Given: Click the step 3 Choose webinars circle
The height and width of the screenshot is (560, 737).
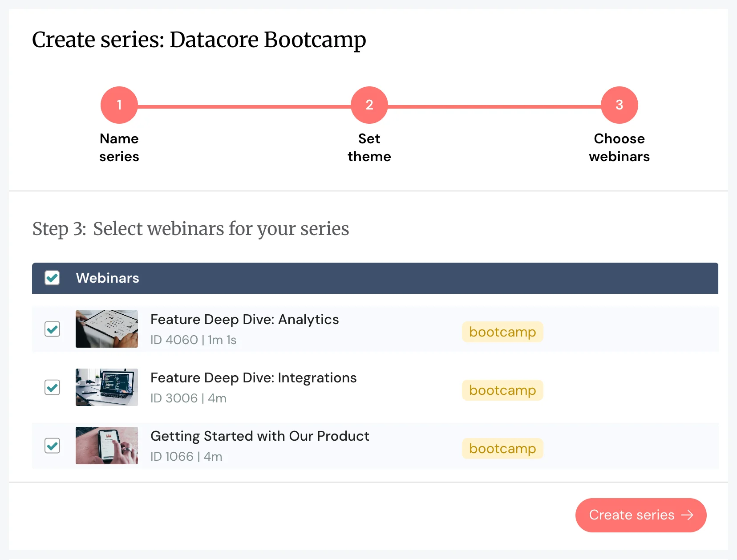Looking at the screenshot, I should click(619, 105).
